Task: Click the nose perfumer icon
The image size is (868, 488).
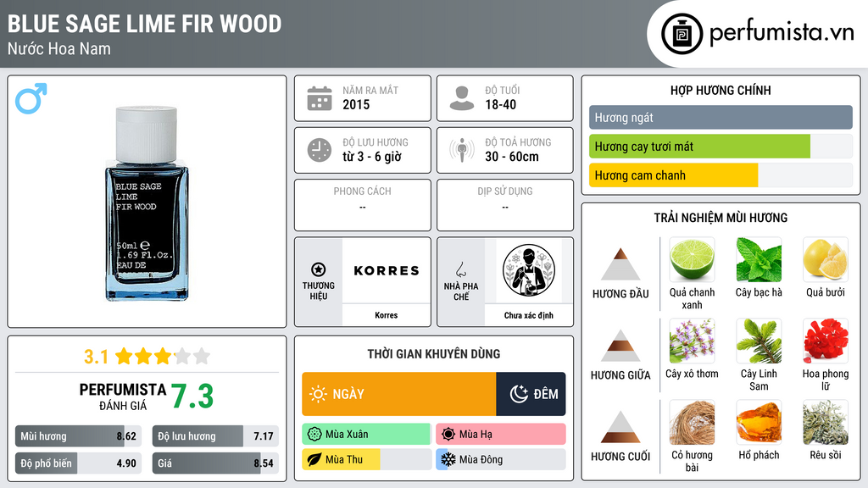Action: click(x=460, y=269)
